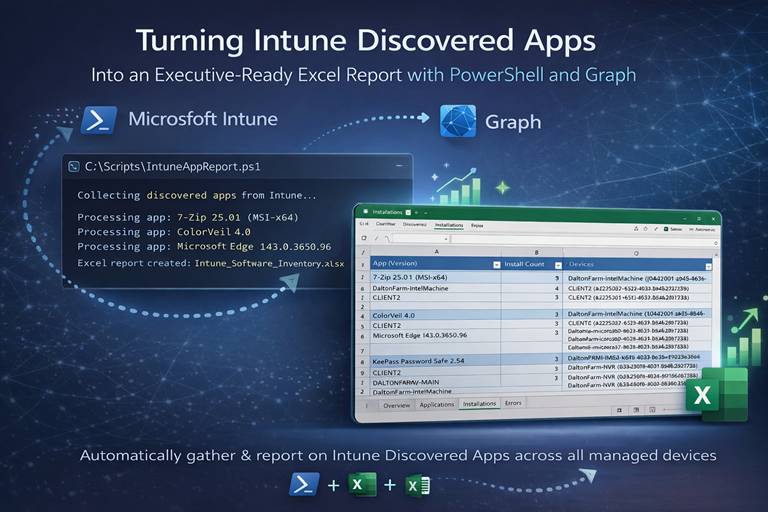This screenshot has width=768, height=512.
Task: Select the Errors sheet tab
Action: (514, 404)
